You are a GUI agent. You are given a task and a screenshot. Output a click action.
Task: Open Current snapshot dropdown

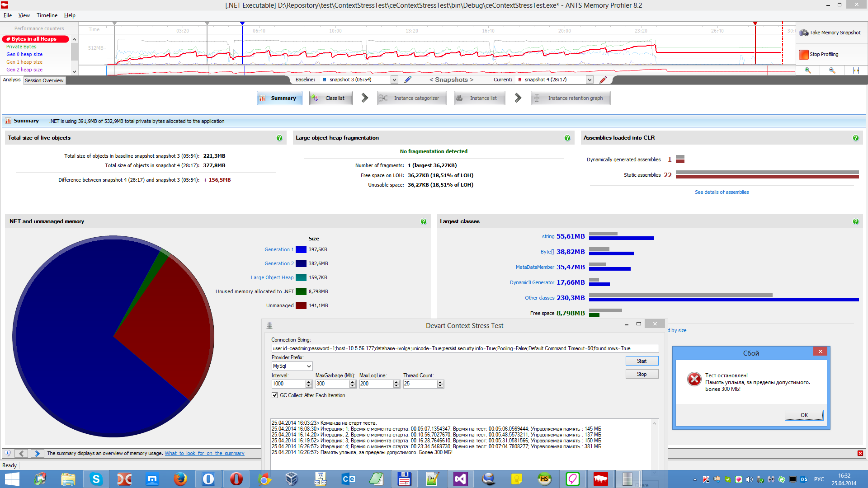(x=590, y=80)
